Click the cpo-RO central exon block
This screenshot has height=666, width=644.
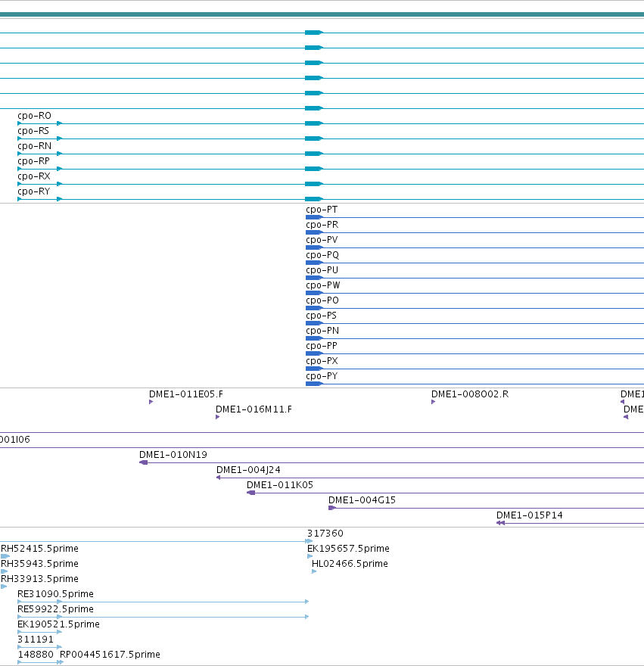(314, 123)
